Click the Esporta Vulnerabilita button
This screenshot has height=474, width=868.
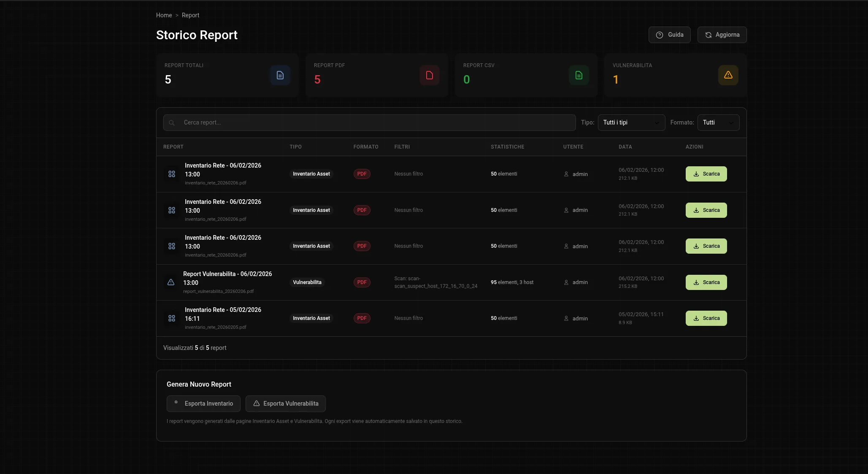click(285, 404)
